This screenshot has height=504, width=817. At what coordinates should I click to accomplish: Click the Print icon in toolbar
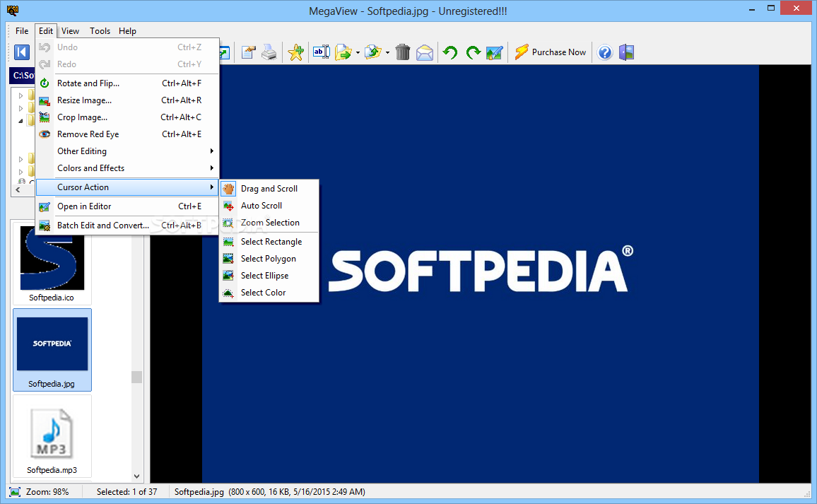(x=269, y=52)
